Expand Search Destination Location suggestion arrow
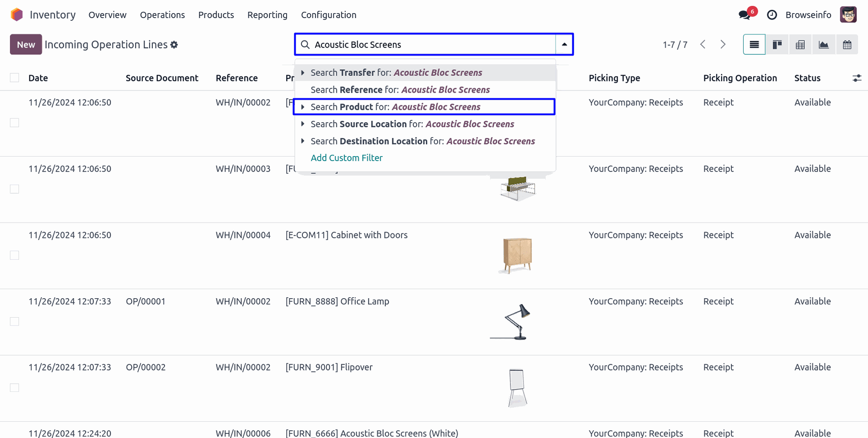Image resolution: width=868 pixels, height=438 pixels. pos(302,141)
